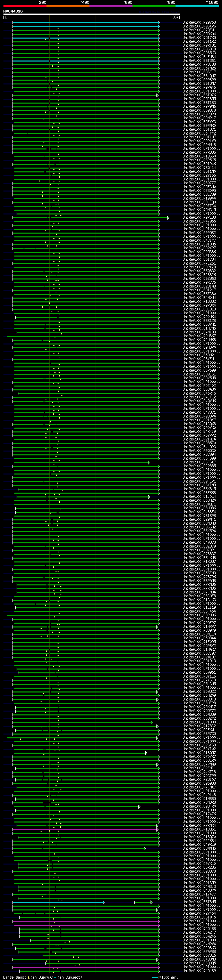This screenshot has height=980, width=222.
Task: Click the red 20% identity color band
Action: pos(25,6)
